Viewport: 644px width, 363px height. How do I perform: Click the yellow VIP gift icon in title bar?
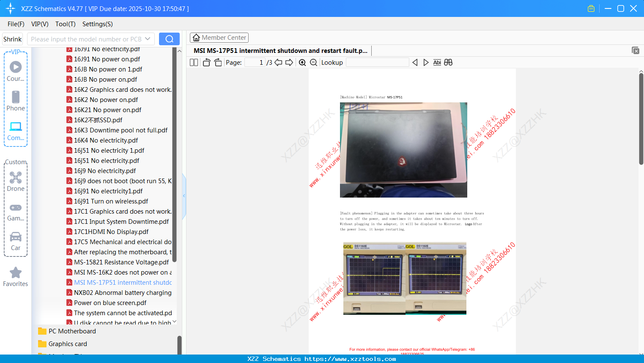point(591,8)
